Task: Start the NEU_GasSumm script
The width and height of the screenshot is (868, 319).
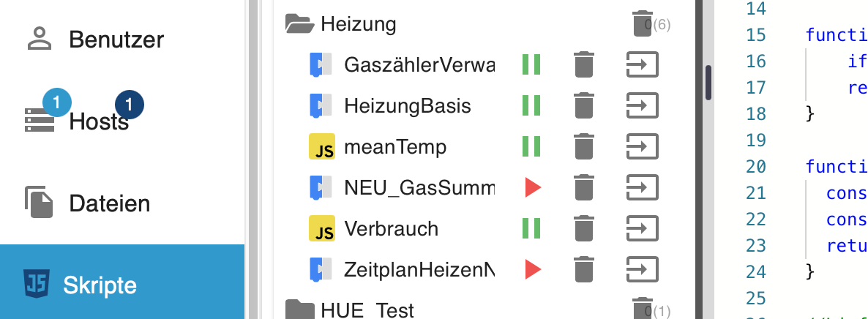Action: coord(533,188)
